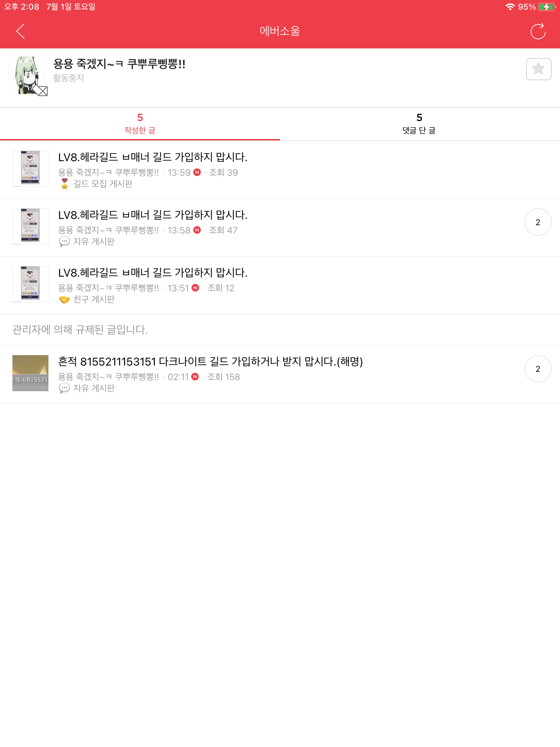This screenshot has height=747, width=560.
Task: View comments bubble on 다크나이트 post
Action: 538,369
